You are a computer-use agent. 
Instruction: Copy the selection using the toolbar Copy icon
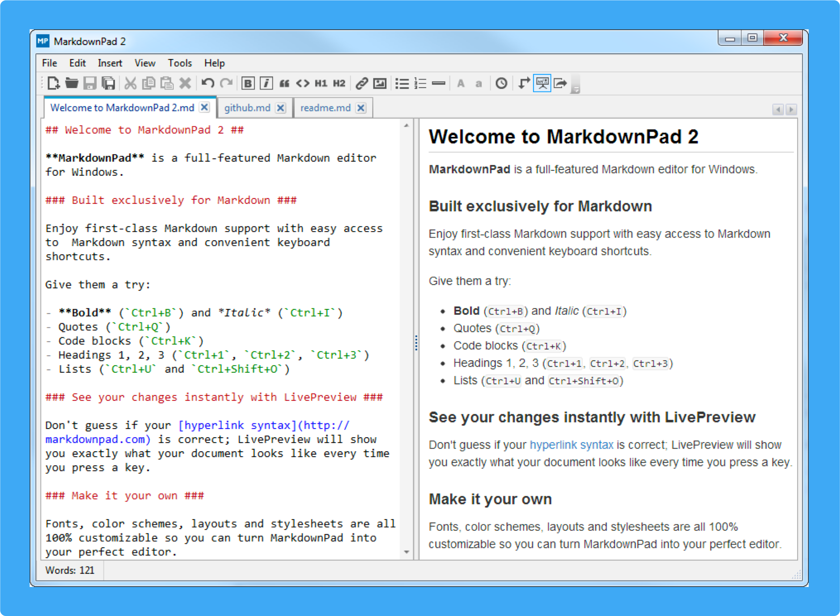[x=149, y=83]
